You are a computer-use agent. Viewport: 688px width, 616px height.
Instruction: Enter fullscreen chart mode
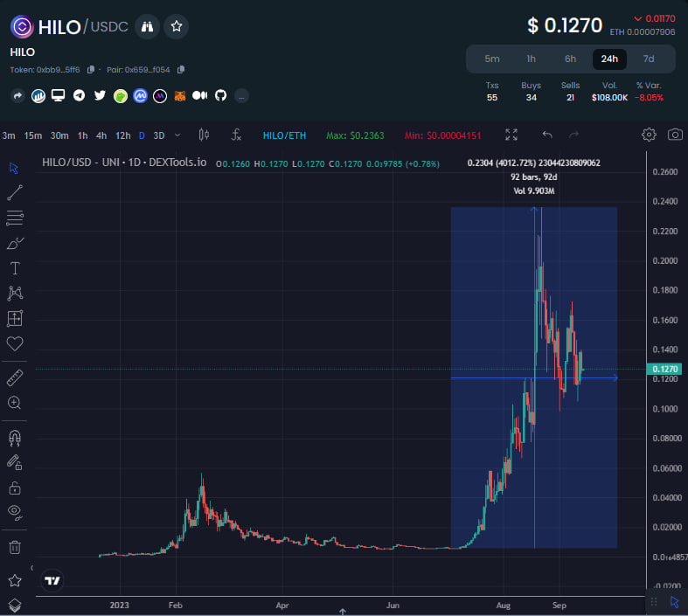[511, 135]
